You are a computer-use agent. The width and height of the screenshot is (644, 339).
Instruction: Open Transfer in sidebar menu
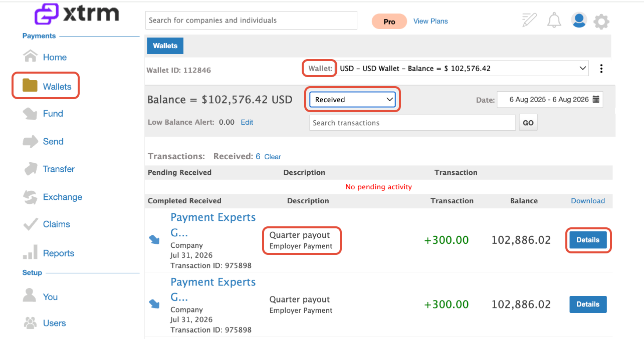click(59, 169)
